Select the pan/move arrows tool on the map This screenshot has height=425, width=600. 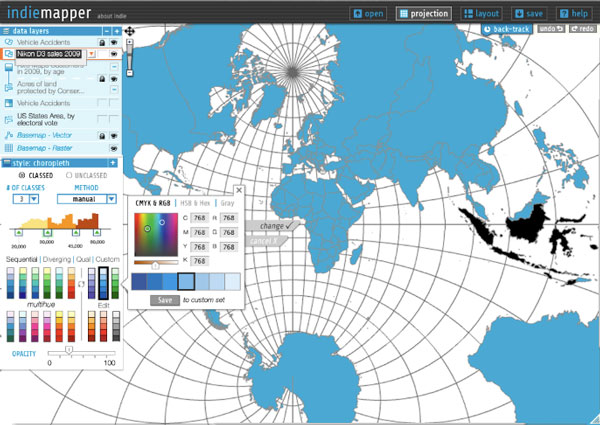point(129,31)
